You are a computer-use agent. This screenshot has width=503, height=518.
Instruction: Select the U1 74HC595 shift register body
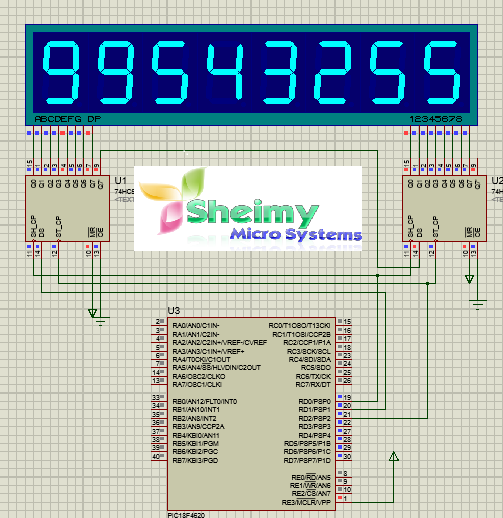point(68,208)
